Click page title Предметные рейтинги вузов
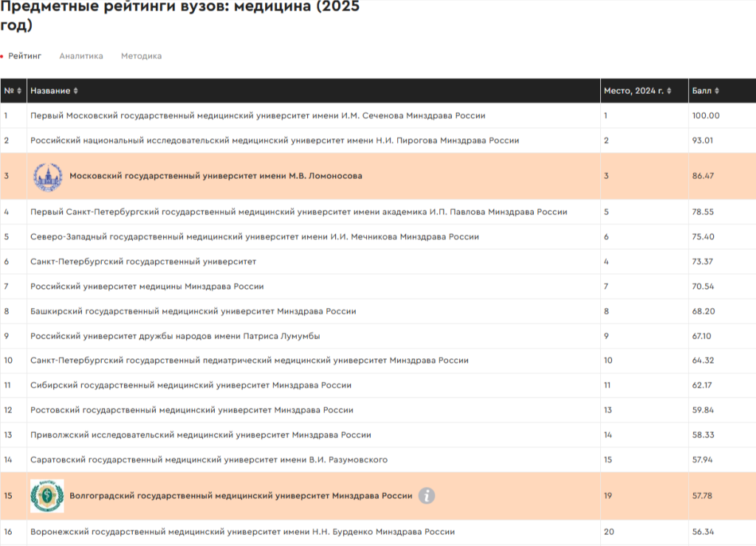The height and width of the screenshot is (546, 756). (x=180, y=16)
